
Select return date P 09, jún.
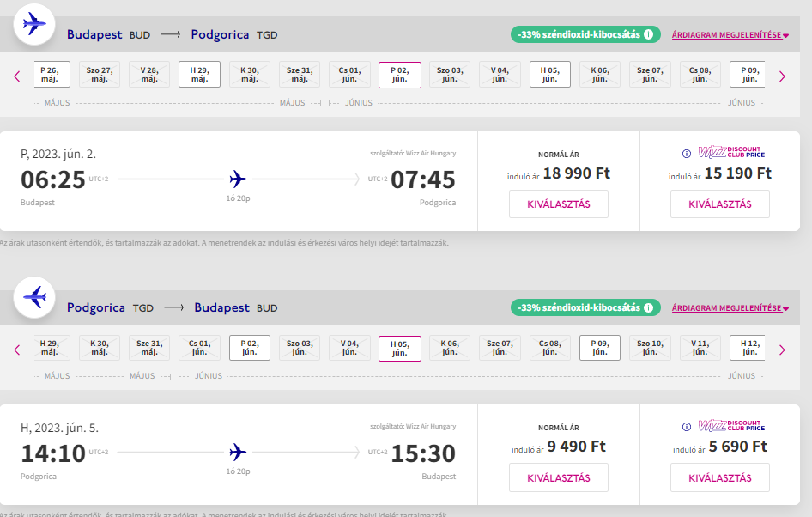600,348
